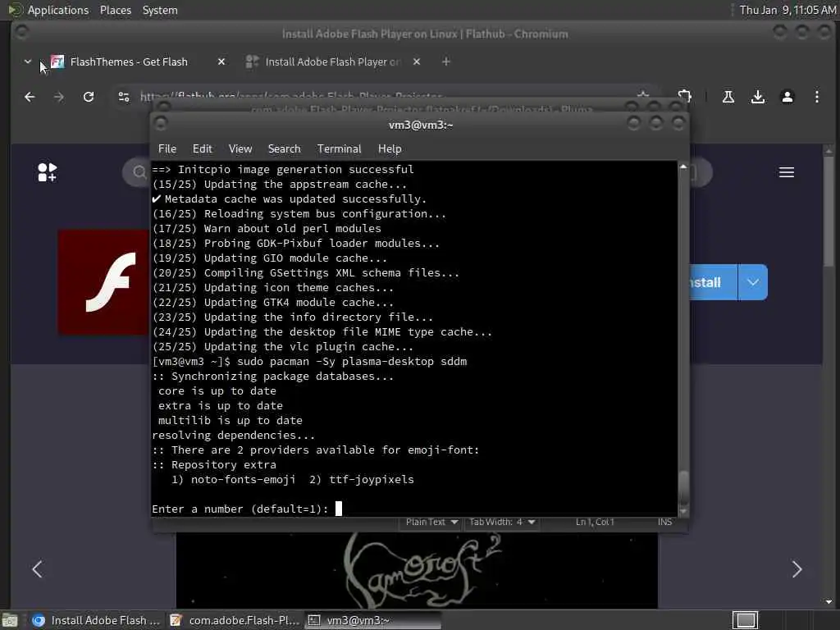Open the terminal View menu

pyautogui.click(x=240, y=149)
